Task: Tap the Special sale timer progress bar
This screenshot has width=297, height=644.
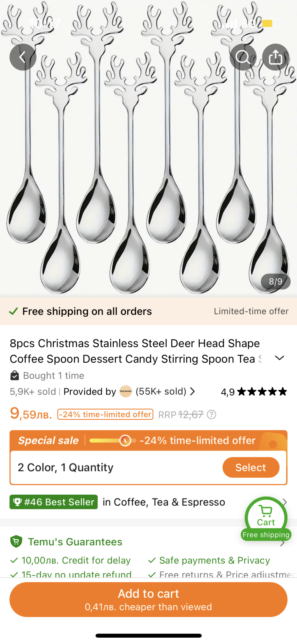Action: coord(113,441)
